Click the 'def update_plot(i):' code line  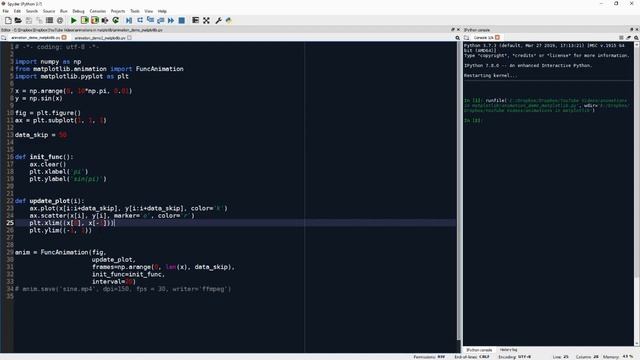pyautogui.click(x=49, y=201)
